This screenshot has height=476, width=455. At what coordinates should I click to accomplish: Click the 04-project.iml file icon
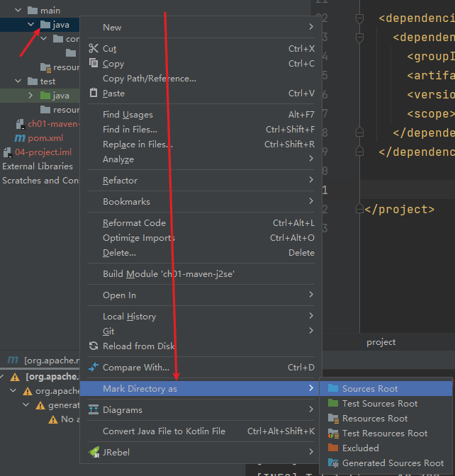click(x=8, y=152)
